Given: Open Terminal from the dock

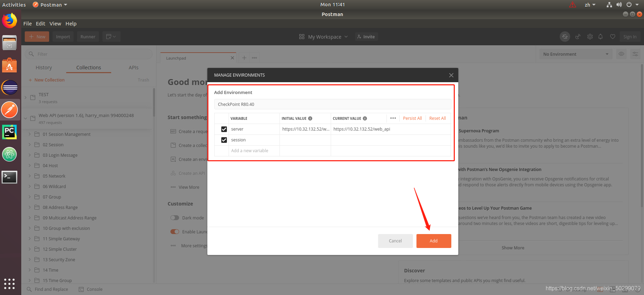Looking at the screenshot, I should [x=9, y=177].
